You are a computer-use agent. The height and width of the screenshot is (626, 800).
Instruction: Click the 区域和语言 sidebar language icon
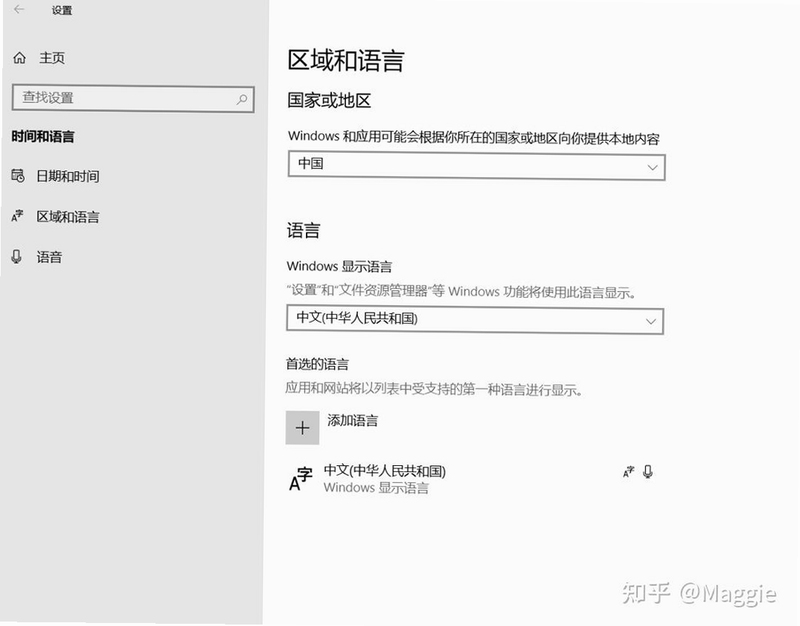[x=17, y=216]
